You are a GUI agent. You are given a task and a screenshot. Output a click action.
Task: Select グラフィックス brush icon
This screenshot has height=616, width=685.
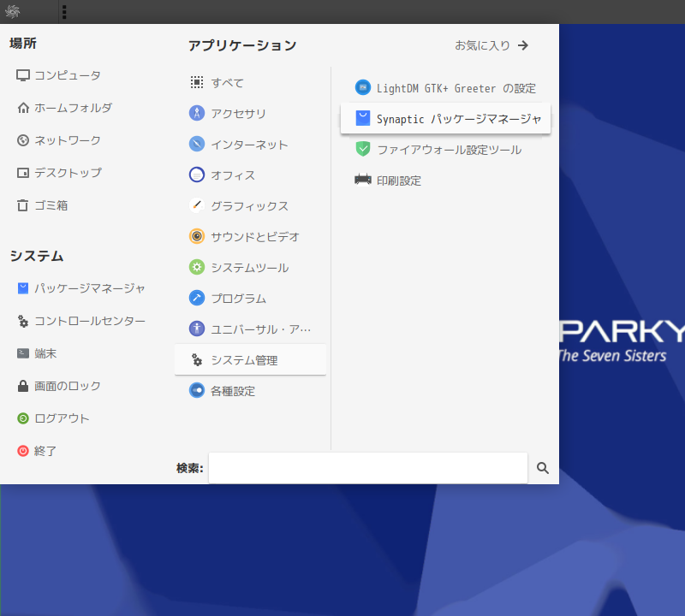coord(197,205)
